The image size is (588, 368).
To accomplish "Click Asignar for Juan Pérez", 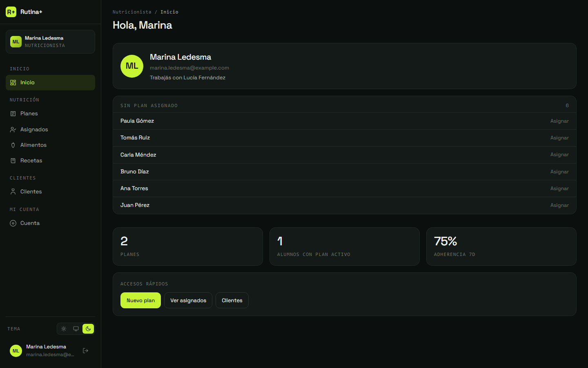I will (559, 205).
